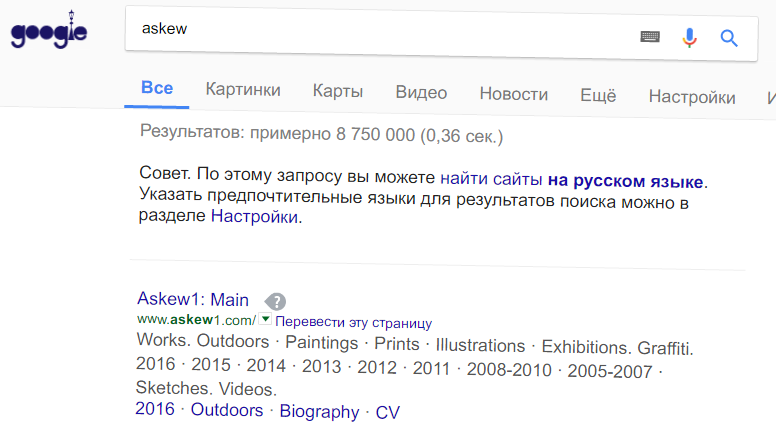776x433 pixels.
Task: Open the Настройки link in the tip text
Action: point(254,216)
